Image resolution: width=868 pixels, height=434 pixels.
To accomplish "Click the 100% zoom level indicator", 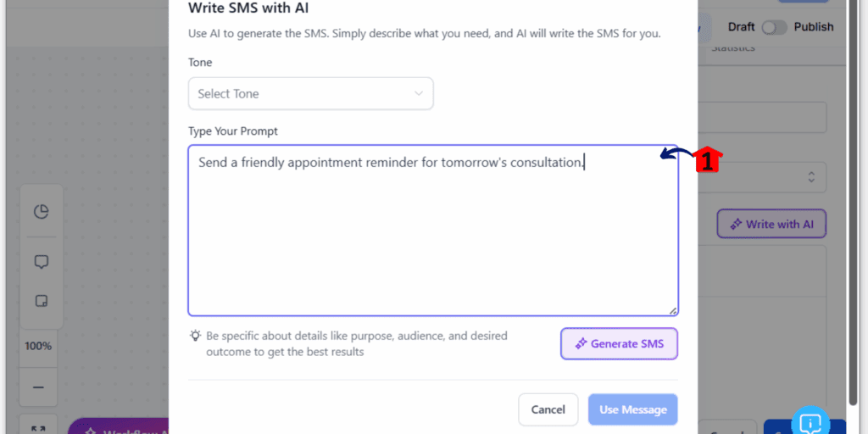I will coord(38,347).
